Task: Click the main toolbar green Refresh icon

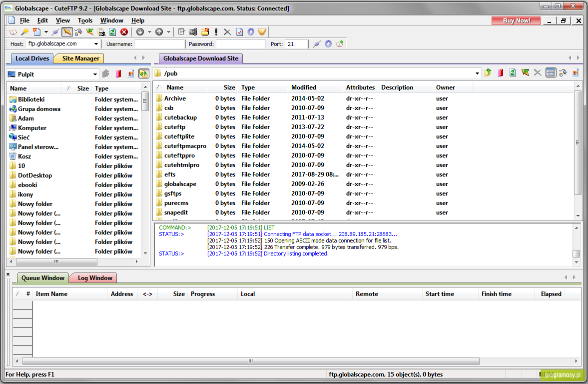Action: [112, 32]
